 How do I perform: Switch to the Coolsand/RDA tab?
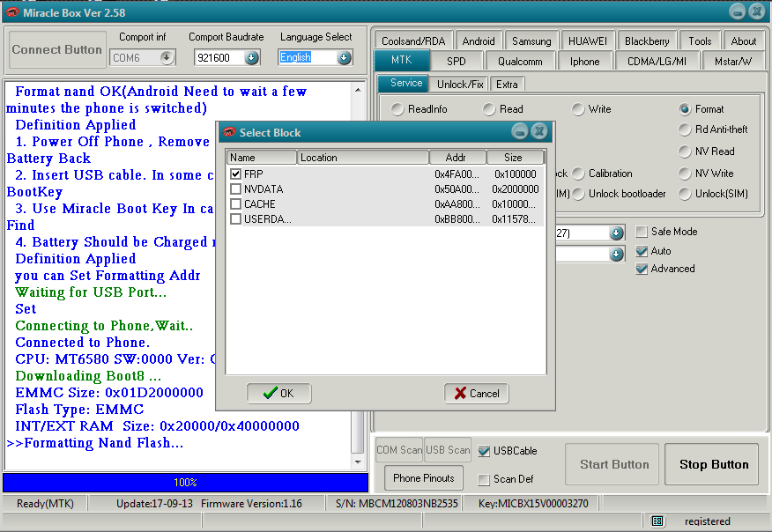click(x=413, y=41)
